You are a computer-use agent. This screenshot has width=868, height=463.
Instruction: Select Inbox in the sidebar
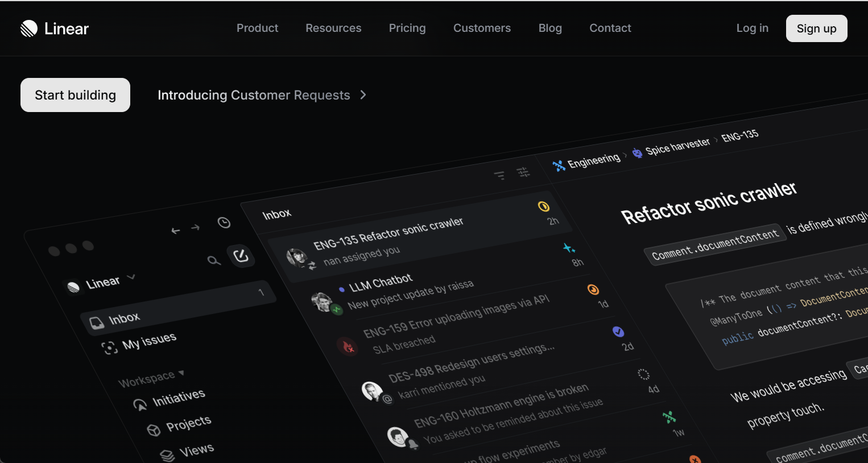tap(178, 307)
